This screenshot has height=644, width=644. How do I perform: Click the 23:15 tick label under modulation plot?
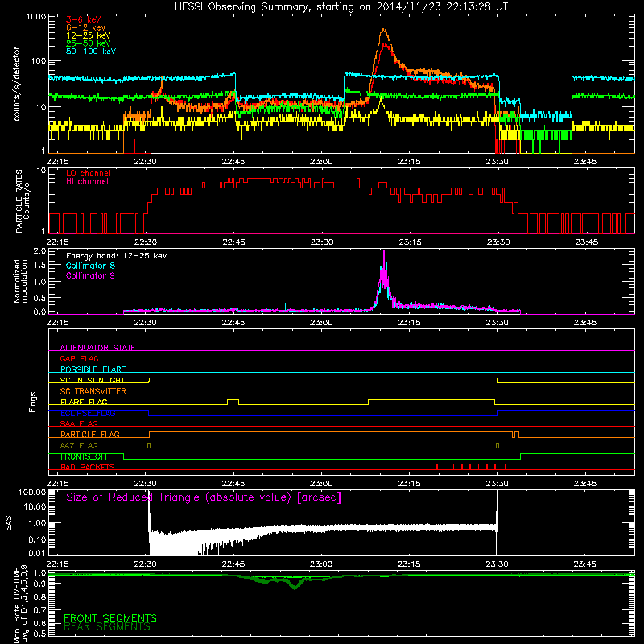tap(409, 323)
